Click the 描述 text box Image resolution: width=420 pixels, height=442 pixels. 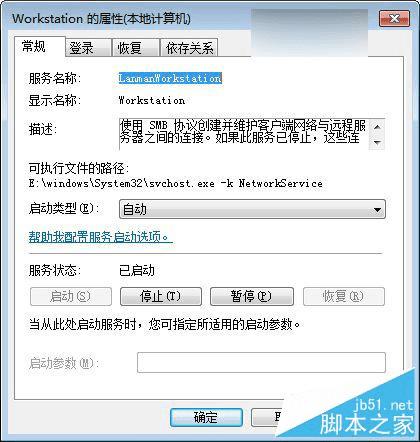[245, 135]
